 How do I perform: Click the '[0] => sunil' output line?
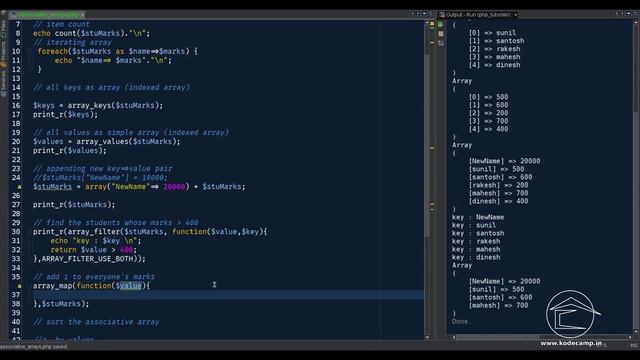[492, 33]
